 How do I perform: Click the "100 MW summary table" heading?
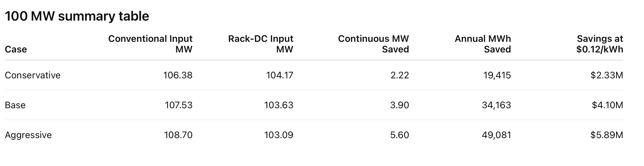pos(77,16)
